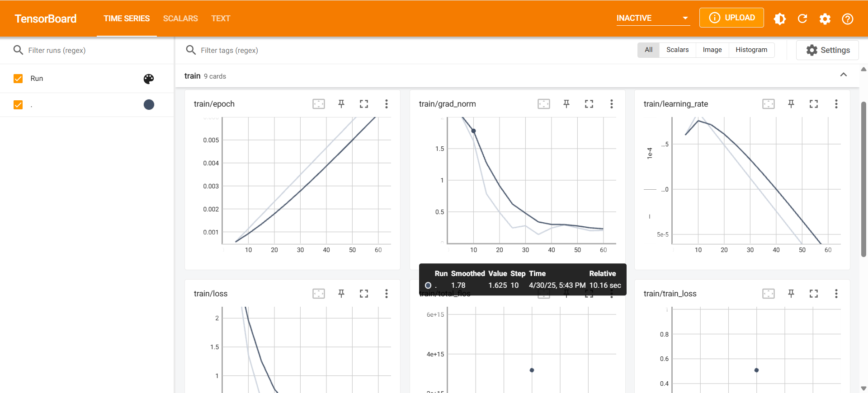868x393 pixels.
Task: Click the data point in train/total_flos chart
Action: [x=532, y=370]
